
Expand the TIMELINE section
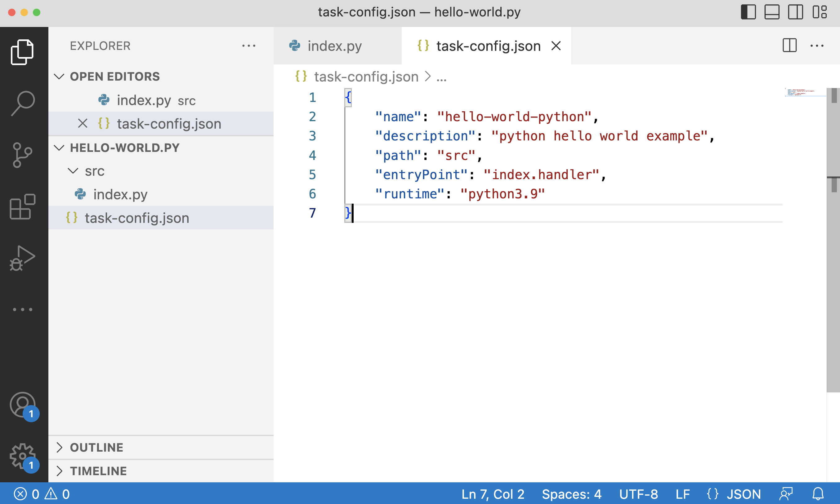[98, 471]
